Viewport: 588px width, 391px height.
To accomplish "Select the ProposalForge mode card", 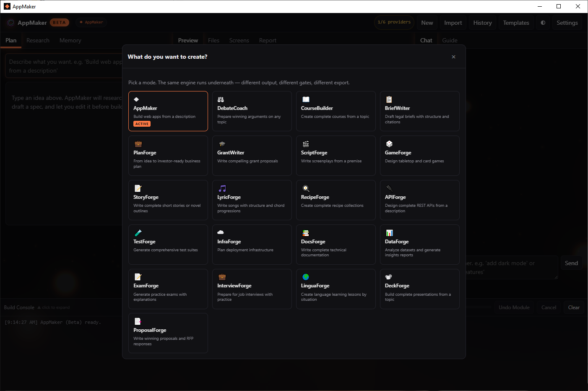I will click(x=168, y=333).
